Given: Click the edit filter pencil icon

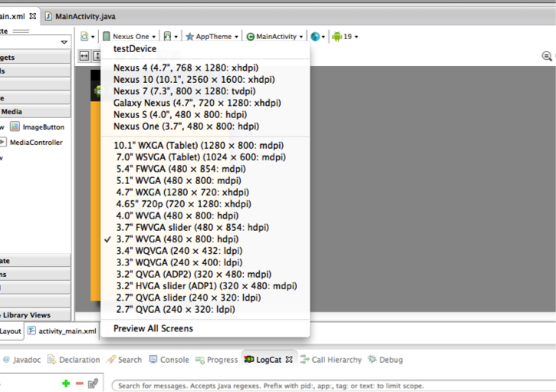Looking at the screenshot, I should [x=93, y=383].
